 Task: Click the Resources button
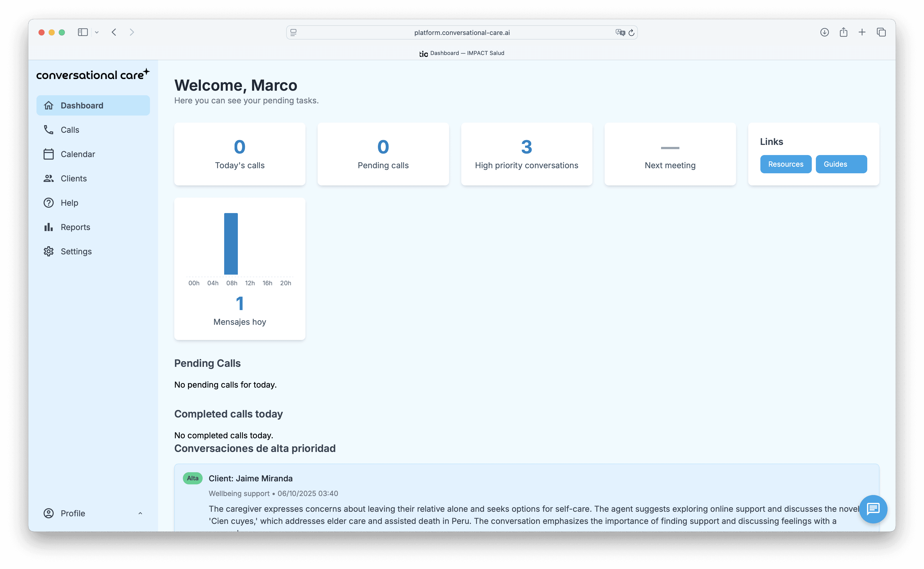pos(785,164)
